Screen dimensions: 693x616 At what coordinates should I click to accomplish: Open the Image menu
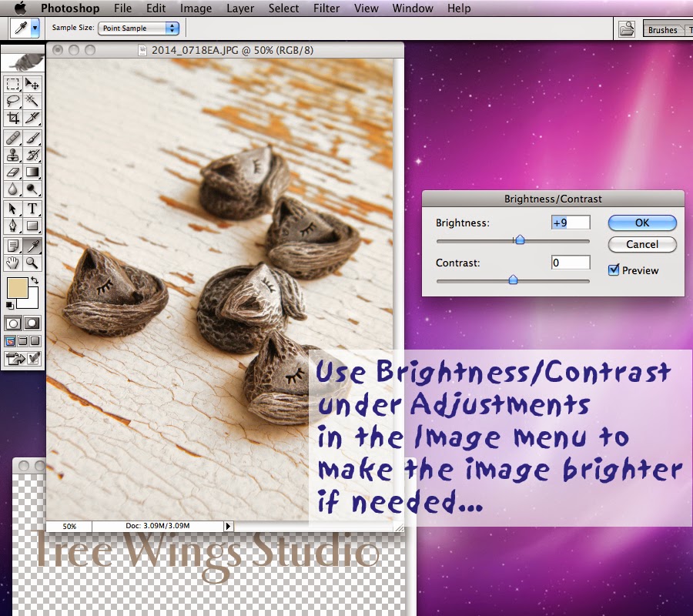pyautogui.click(x=196, y=8)
